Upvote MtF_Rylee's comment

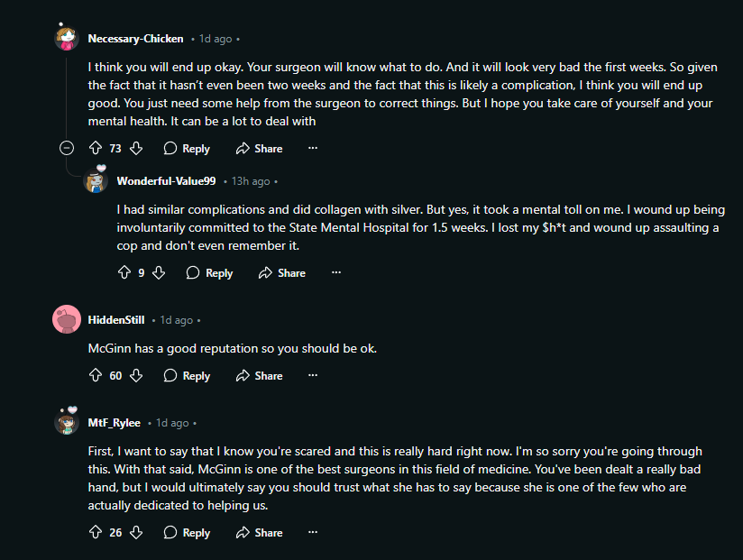tap(96, 533)
